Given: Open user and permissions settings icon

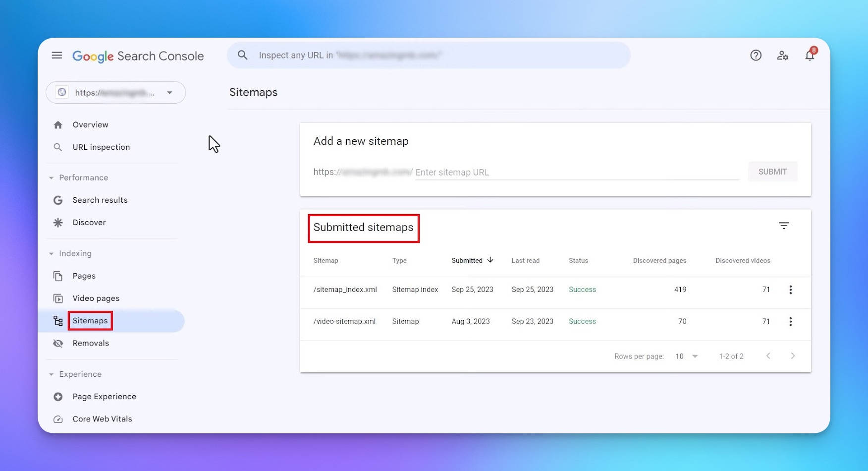Looking at the screenshot, I should (x=783, y=56).
